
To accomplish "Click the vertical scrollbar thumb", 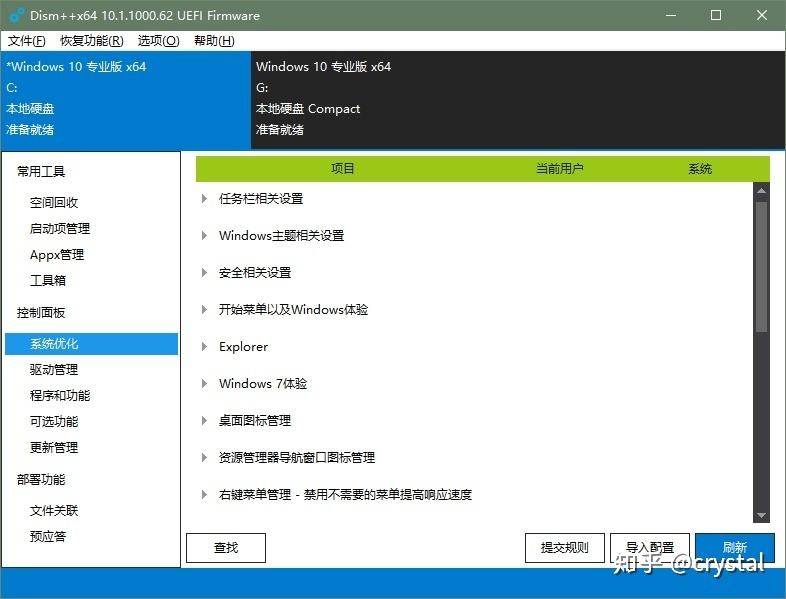I will click(x=761, y=267).
